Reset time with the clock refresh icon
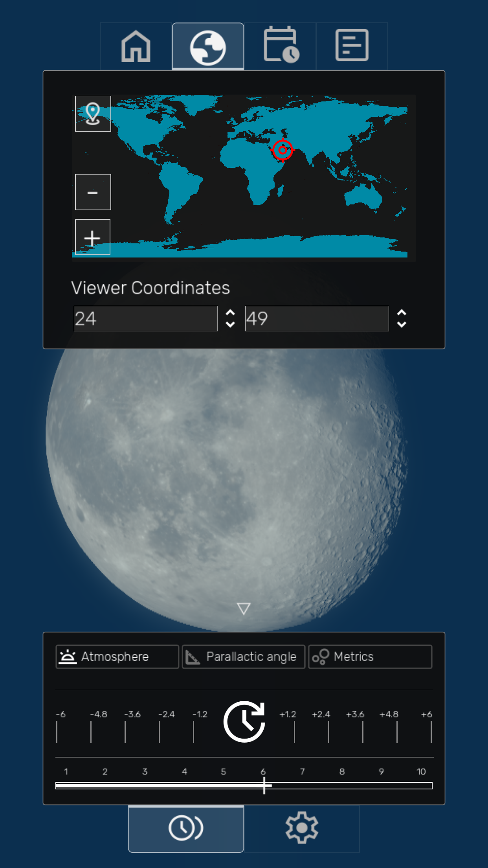The height and width of the screenshot is (868, 488). (244, 722)
